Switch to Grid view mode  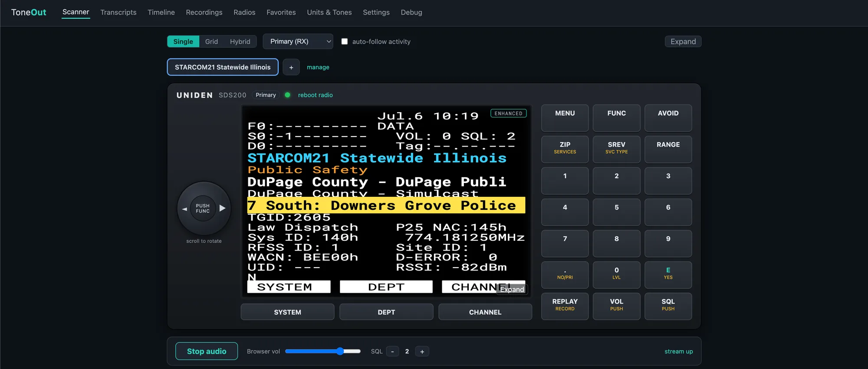211,42
